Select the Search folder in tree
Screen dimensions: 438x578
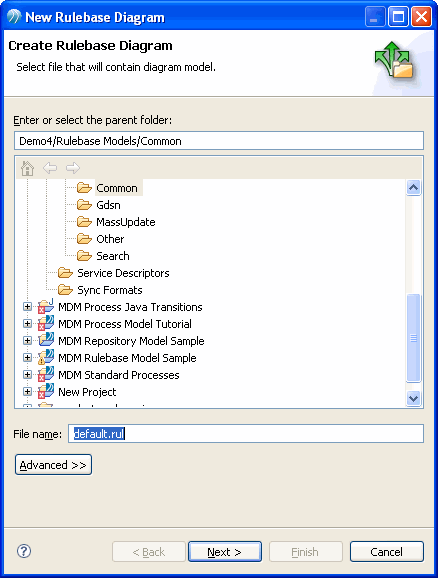113,256
